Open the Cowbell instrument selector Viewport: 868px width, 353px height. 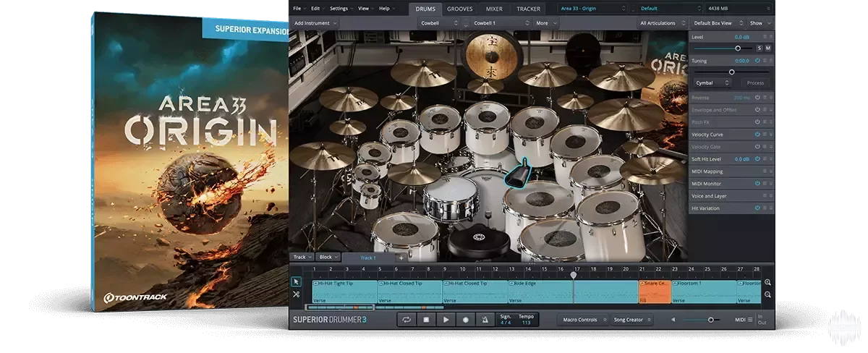pos(439,23)
